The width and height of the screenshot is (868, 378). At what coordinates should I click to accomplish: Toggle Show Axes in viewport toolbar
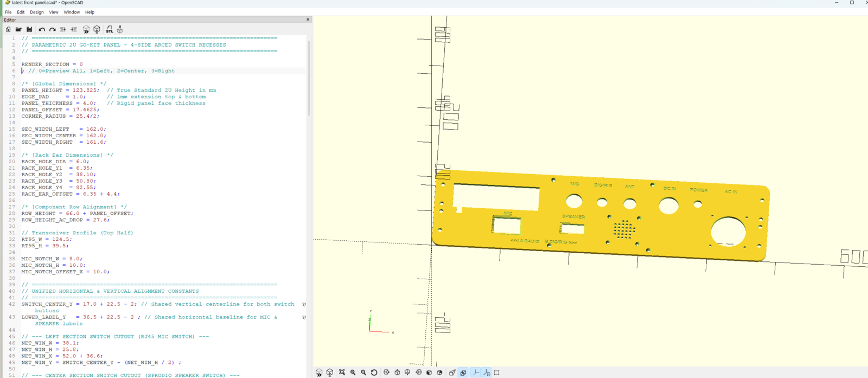click(x=476, y=373)
